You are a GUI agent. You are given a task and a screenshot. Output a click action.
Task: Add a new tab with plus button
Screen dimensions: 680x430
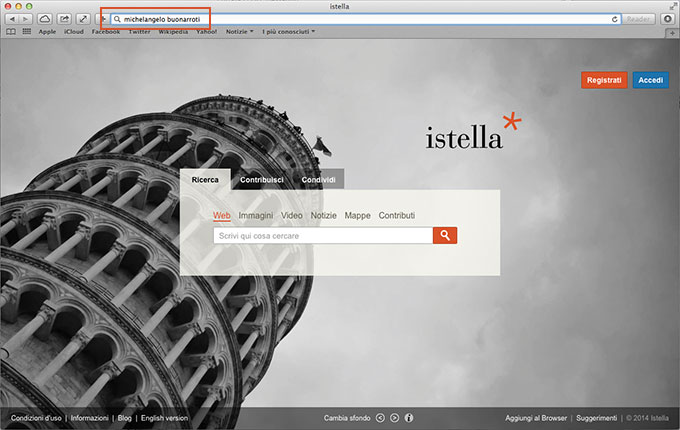672,33
